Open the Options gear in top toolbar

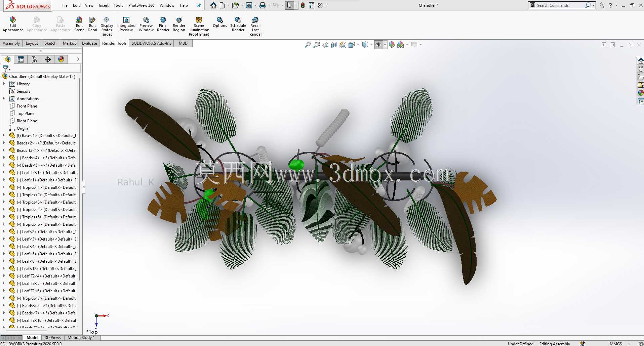click(320, 5)
